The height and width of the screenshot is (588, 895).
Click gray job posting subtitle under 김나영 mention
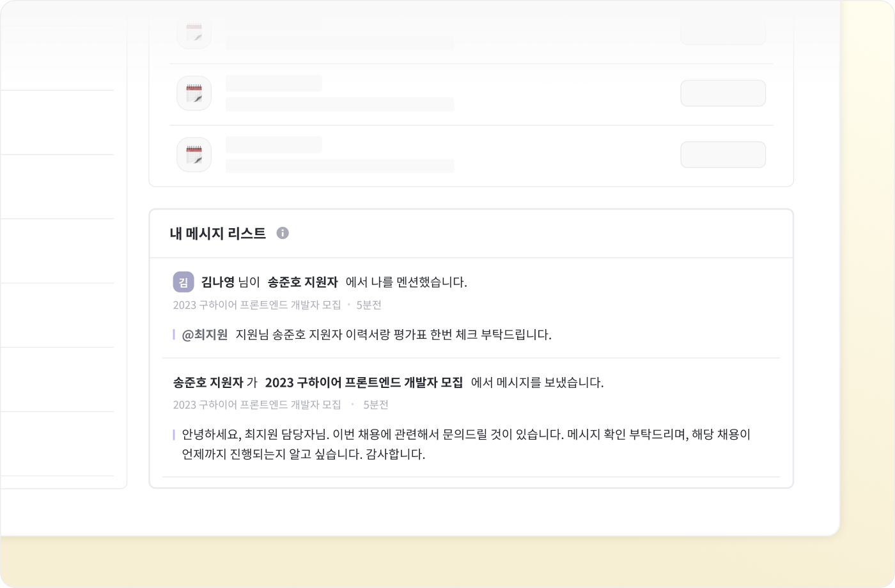pyautogui.click(x=257, y=305)
